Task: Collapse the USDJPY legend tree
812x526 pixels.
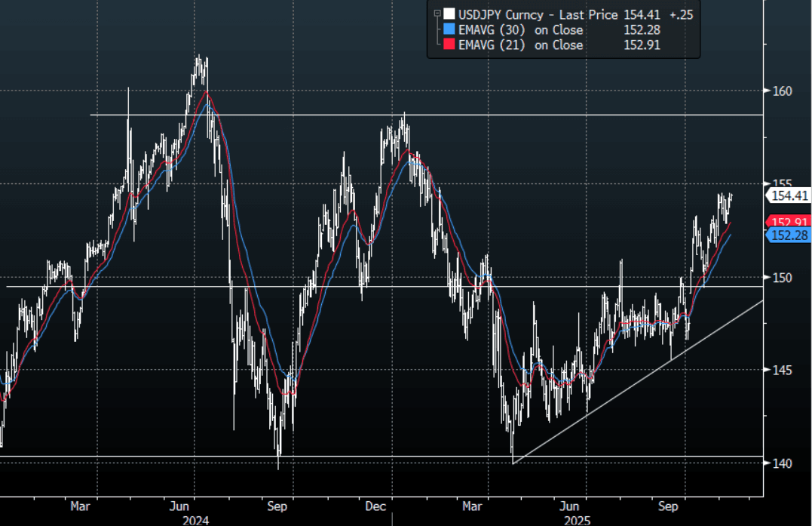Action: click(x=436, y=14)
